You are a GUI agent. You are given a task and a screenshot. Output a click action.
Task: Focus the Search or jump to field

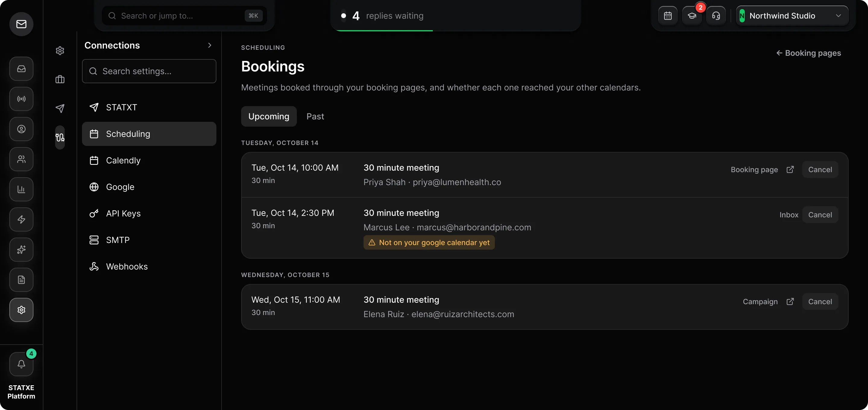tap(184, 16)
